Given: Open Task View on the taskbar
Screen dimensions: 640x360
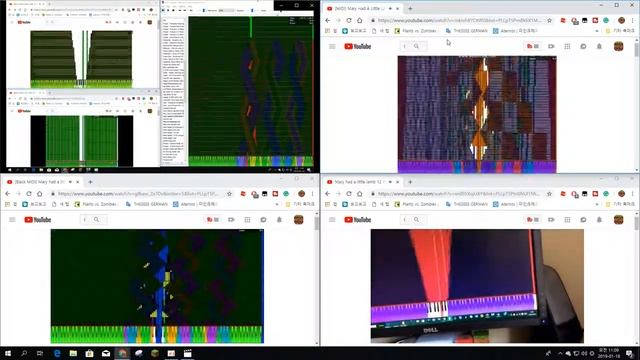Looking at the screenshot, I should point(40,353).
